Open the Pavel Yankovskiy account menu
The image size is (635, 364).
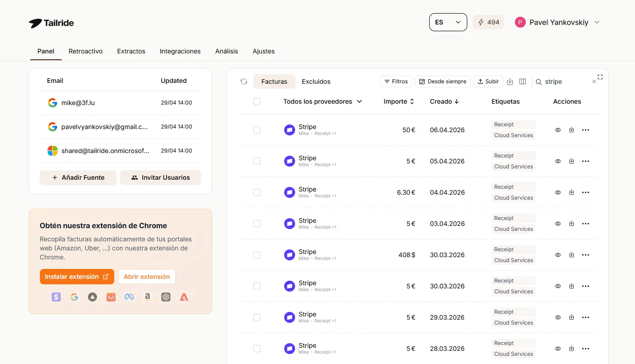[557, 22]
